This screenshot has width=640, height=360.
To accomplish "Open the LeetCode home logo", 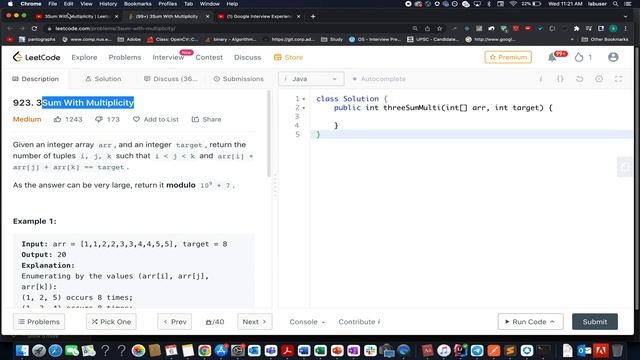I will pyautogui.click(x=36, y=57).
